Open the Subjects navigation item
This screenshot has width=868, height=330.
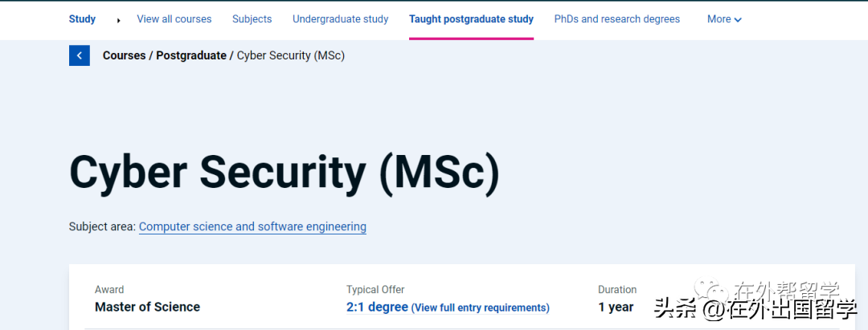click(x=252, y=18)
